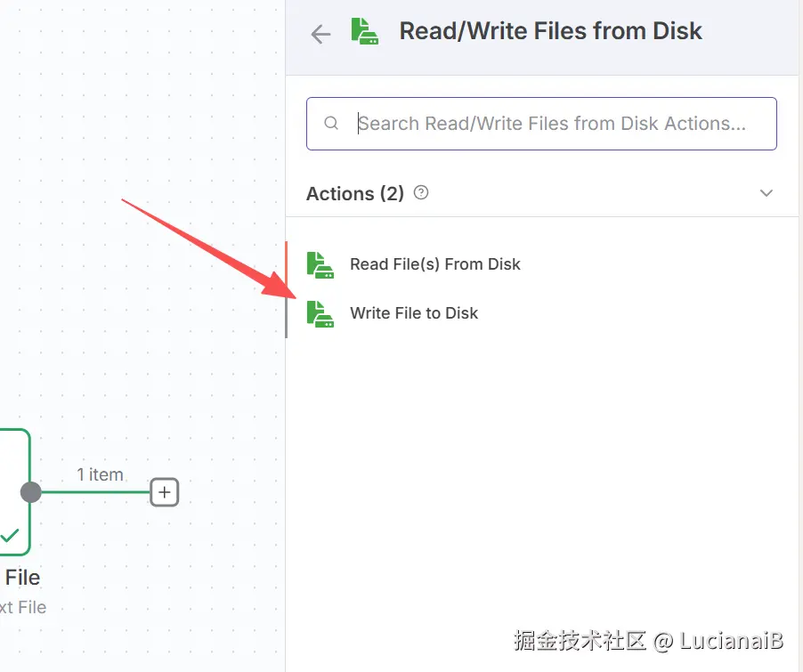Screen dimensions: 803x672
Task: Click the "1 item" connection label
Action: pyautogui.click(x=100, y=474)
